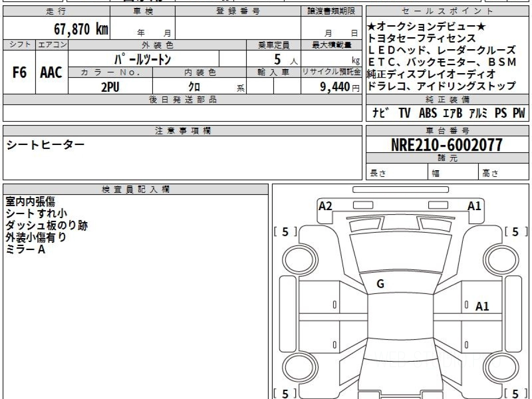Click the 登録番号 header cell
Screen dimensions: 532x399
coord(238,12)
